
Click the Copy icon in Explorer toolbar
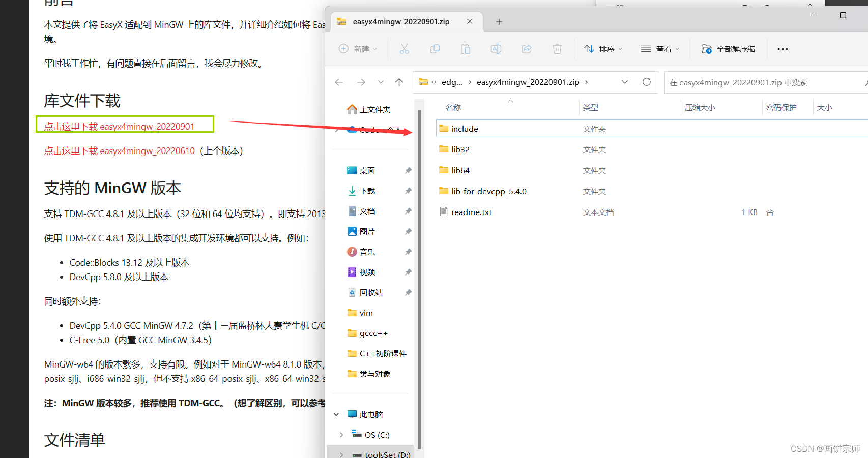435,49
